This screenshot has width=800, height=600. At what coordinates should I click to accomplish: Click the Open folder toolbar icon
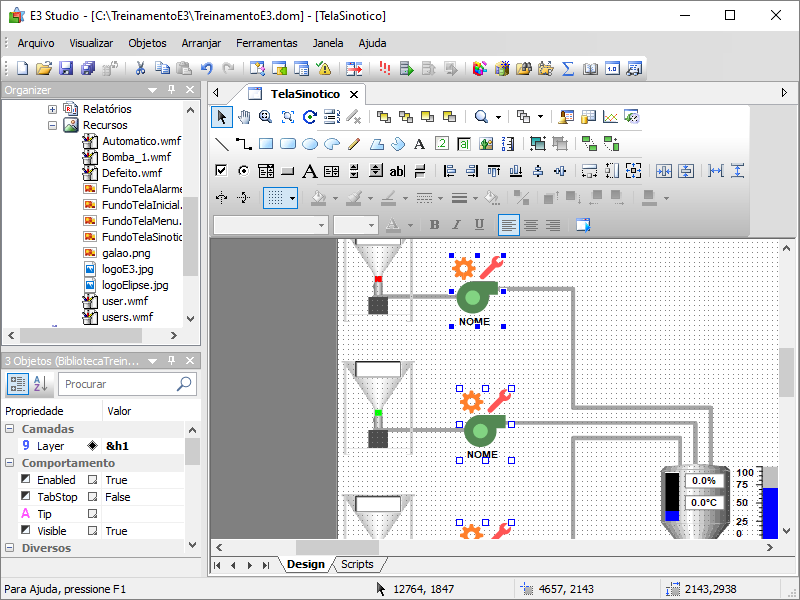(44, 68)
